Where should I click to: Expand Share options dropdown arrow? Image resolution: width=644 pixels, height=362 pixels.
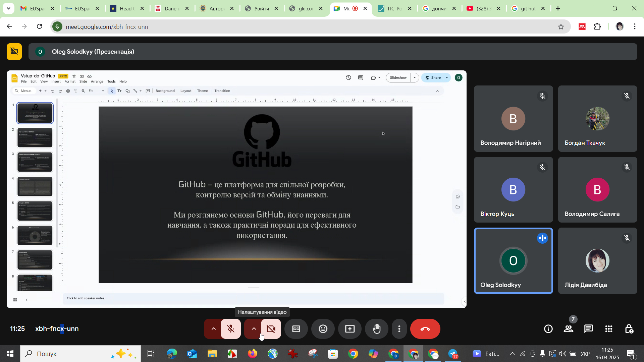(x=447, y=77)
